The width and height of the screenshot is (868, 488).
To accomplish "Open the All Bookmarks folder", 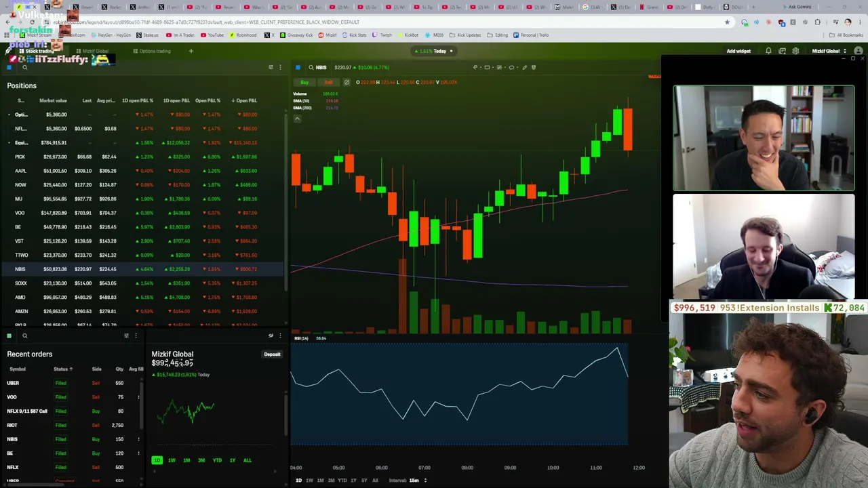I will 846,35.
